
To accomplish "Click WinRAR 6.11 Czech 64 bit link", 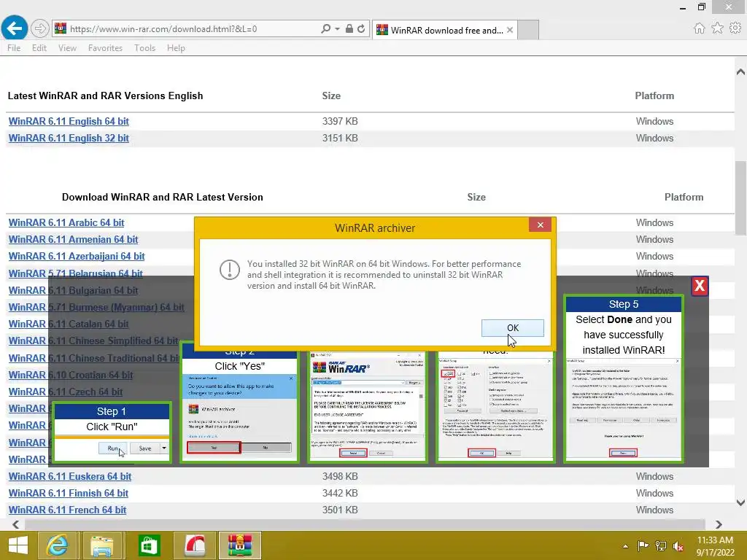I will 65,392.
